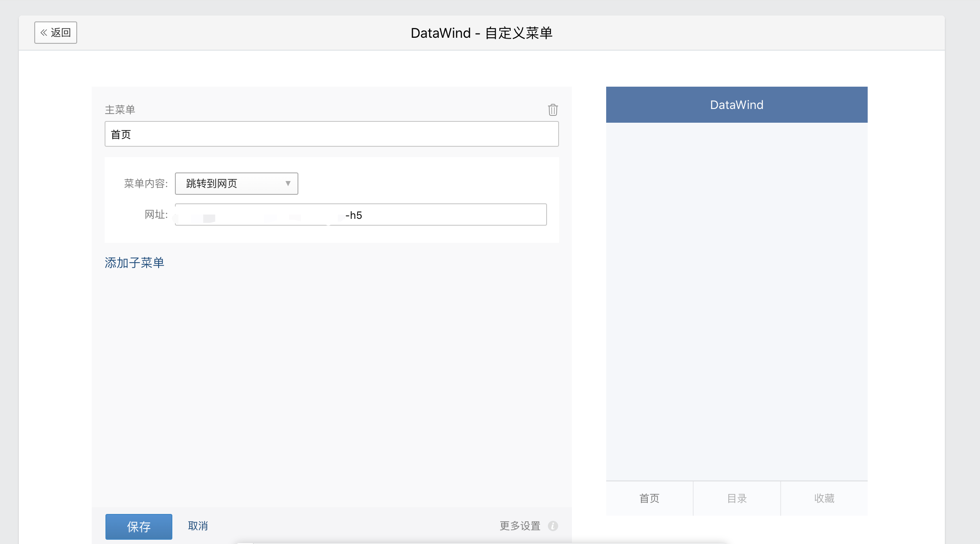Select the 目录 tab in preview

click(737, 499)
